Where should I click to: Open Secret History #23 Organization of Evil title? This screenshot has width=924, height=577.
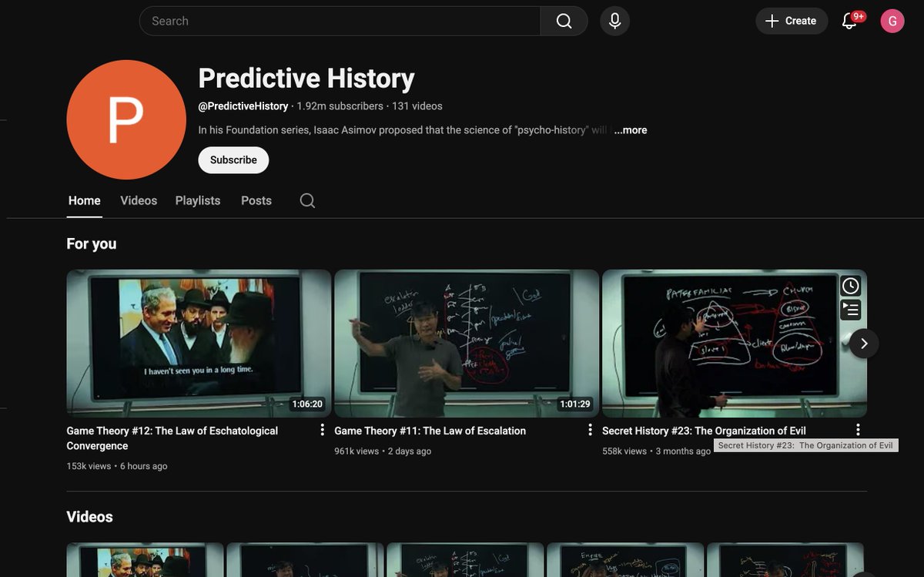[x=704, y=431]
